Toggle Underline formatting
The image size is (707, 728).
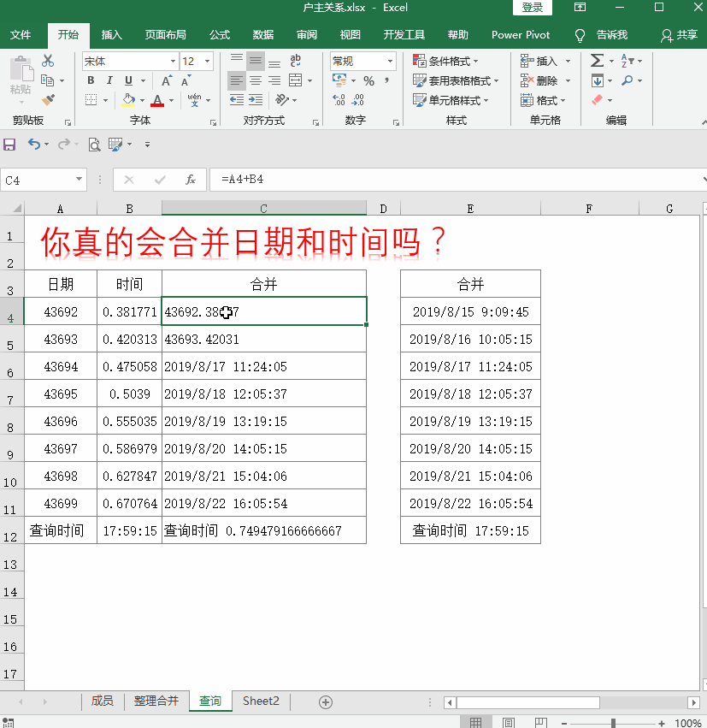coord(128,80)
